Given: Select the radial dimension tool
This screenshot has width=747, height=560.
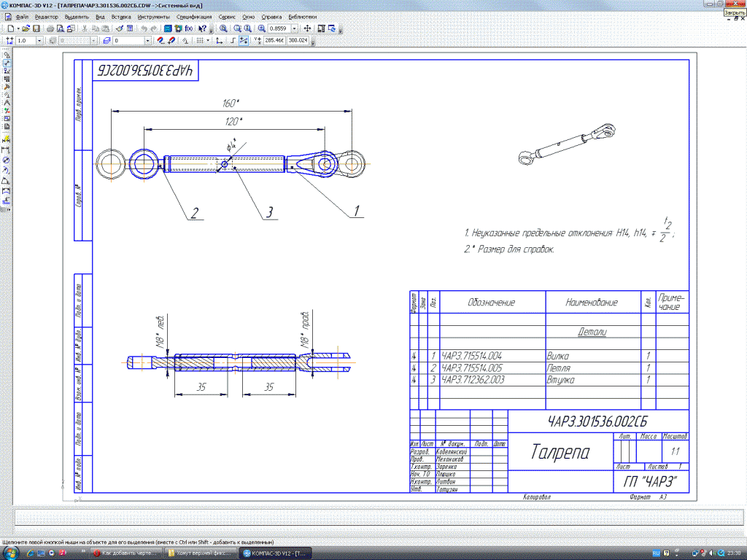Looking at the screenshot, I should pos(6,170).
